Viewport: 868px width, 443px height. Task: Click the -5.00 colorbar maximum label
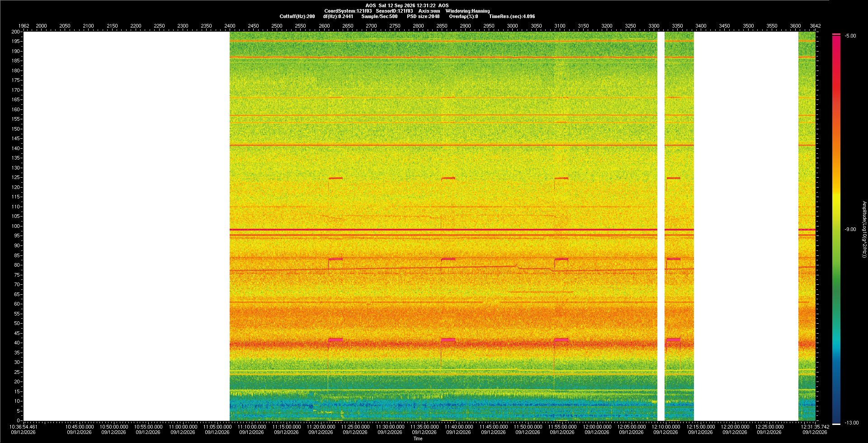point(850,36)
